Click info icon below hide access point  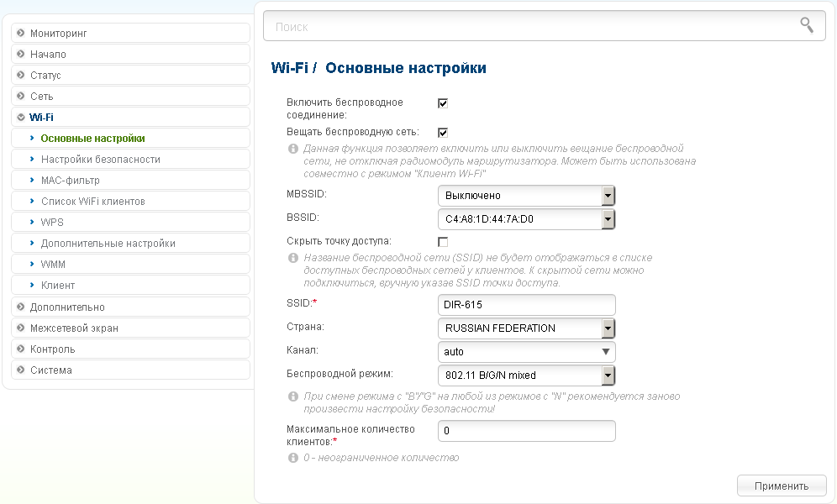[x=293, y=258]
